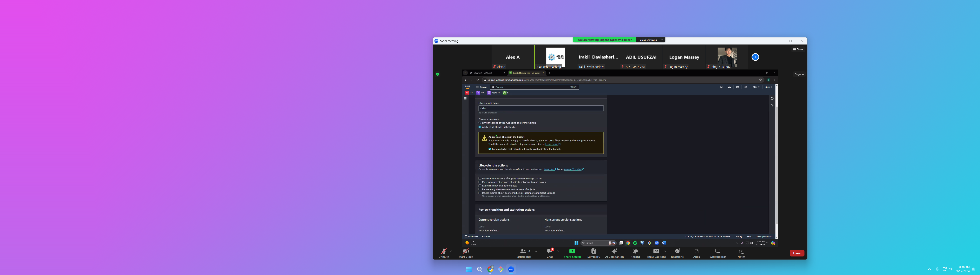Open the Chat panel

549,252
